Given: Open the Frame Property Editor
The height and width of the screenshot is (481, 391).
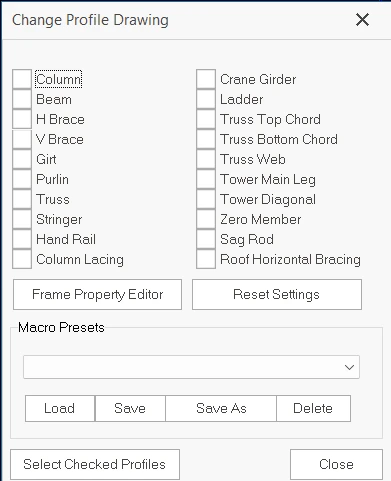Looking at the screenshot, I should 97,294.
